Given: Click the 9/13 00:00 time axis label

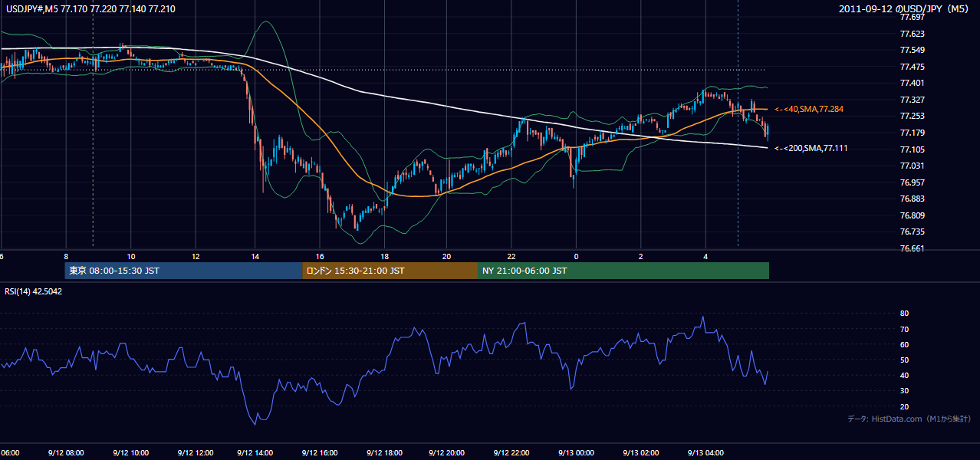Looking at the screenshot, I should (576, 453).
